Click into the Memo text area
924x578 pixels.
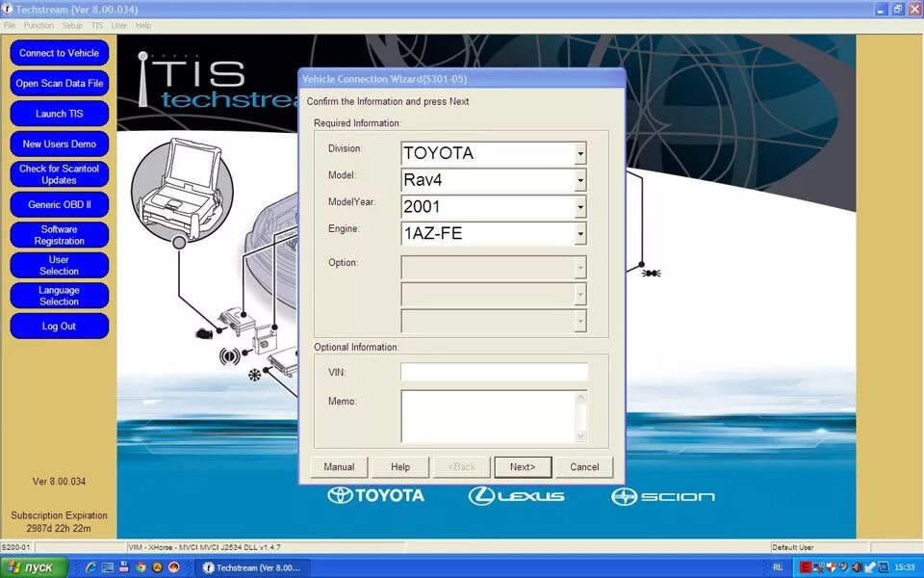coord(489,416)
